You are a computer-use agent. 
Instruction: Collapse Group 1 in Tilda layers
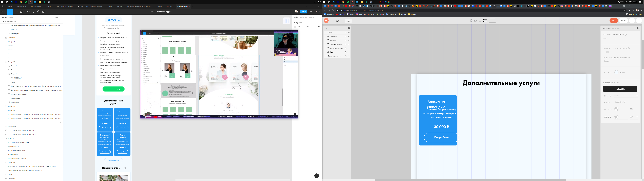[326, 32]
